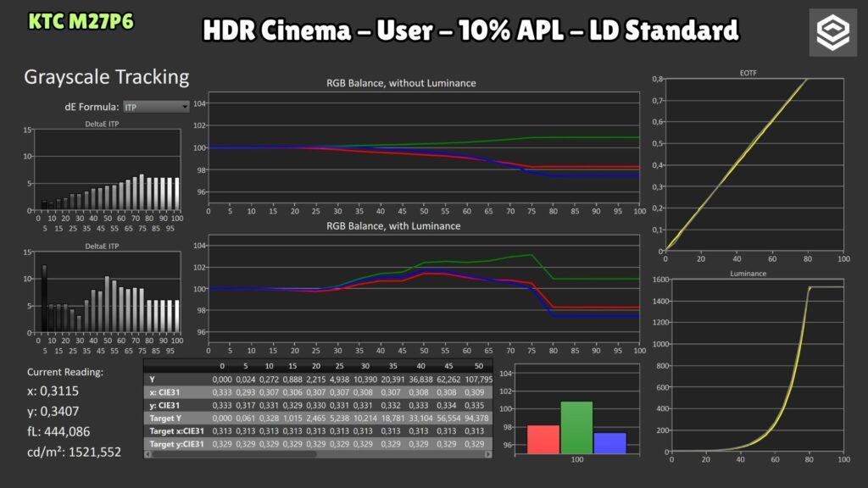
Task: Click the Y value '107,795' cell
Action: point(478,380)
